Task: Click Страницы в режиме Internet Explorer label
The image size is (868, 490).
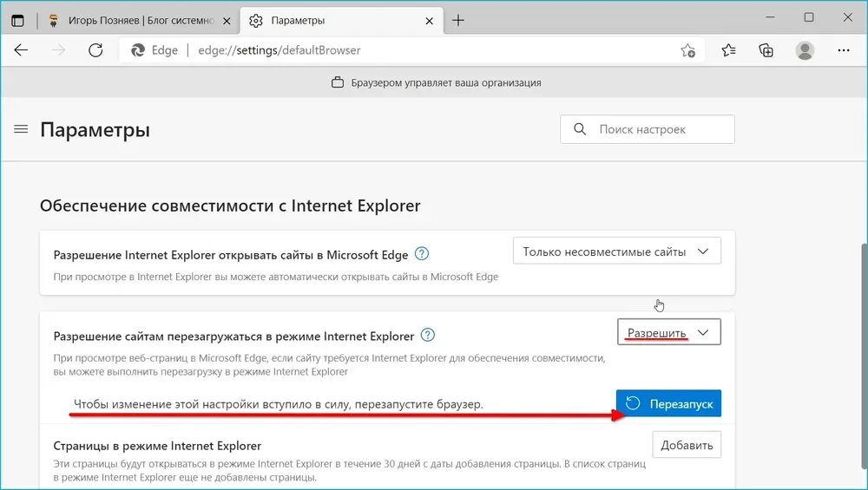Action: 157,446
